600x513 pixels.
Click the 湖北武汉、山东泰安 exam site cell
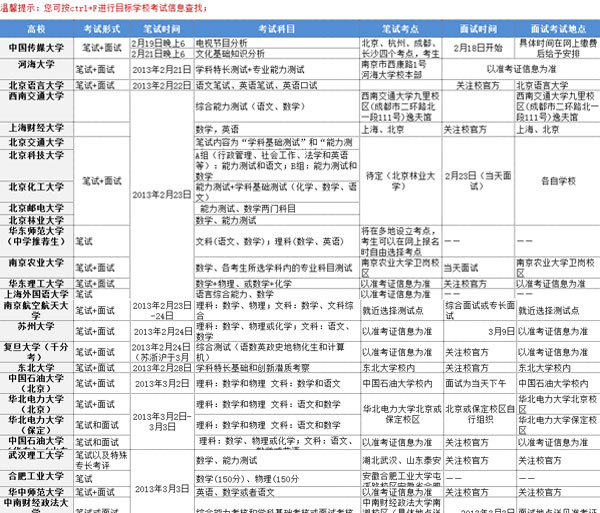coord(401,461)
